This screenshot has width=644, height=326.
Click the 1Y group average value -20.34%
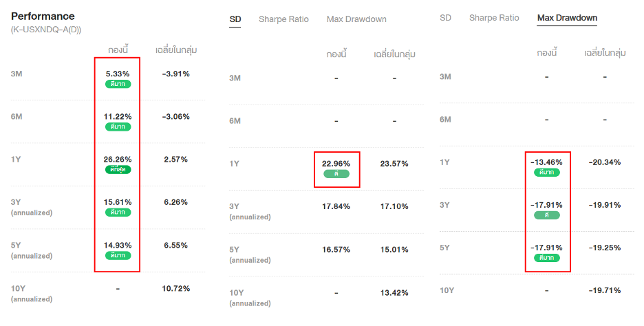(605, 162)
